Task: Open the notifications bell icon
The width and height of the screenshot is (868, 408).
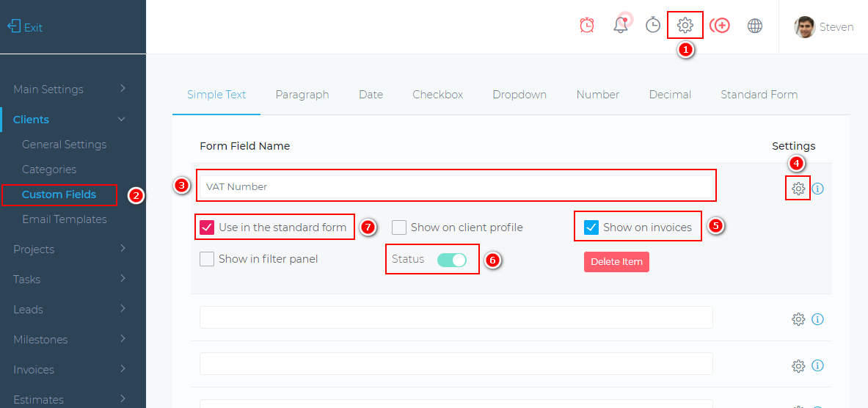Action: coord(621,26)
